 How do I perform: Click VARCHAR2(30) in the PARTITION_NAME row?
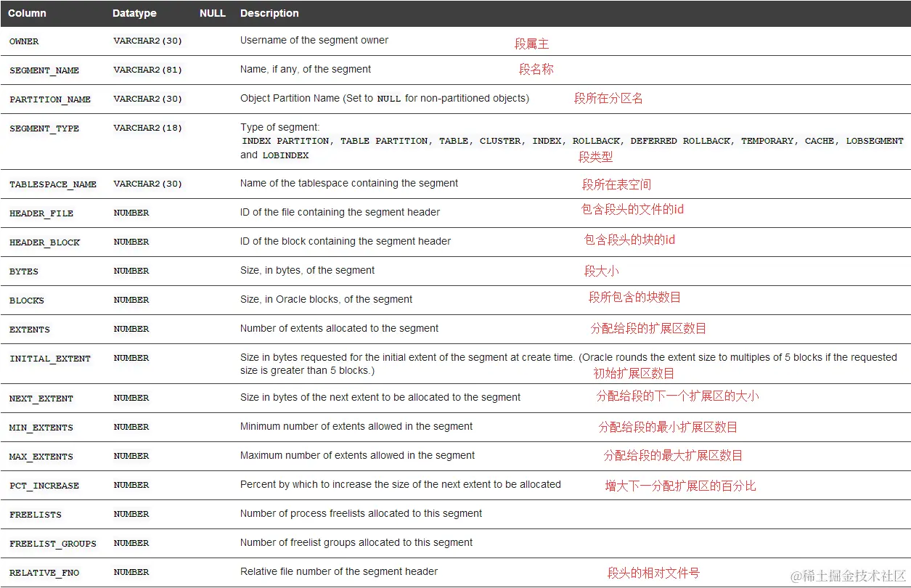pyautogui.click(x=148, y=99)
